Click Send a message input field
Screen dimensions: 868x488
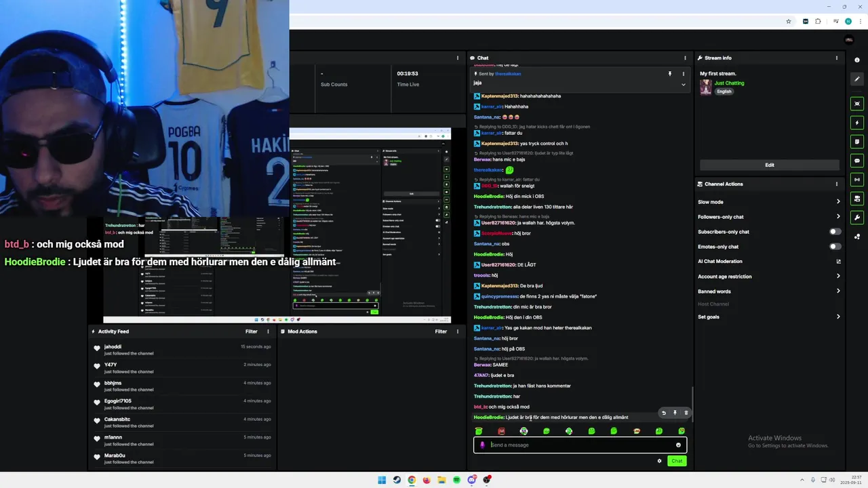point(580,445)
